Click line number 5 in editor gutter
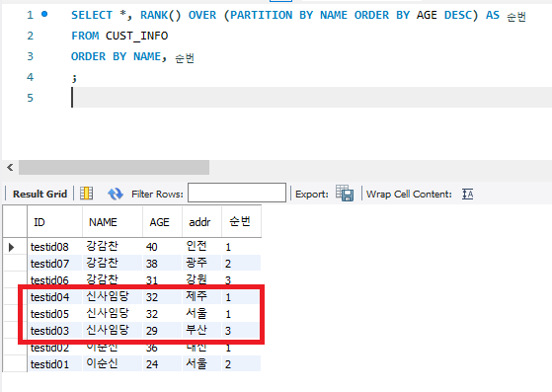This screenshot has height=392, width=552. pyautogui.click(x=31, y=98)
